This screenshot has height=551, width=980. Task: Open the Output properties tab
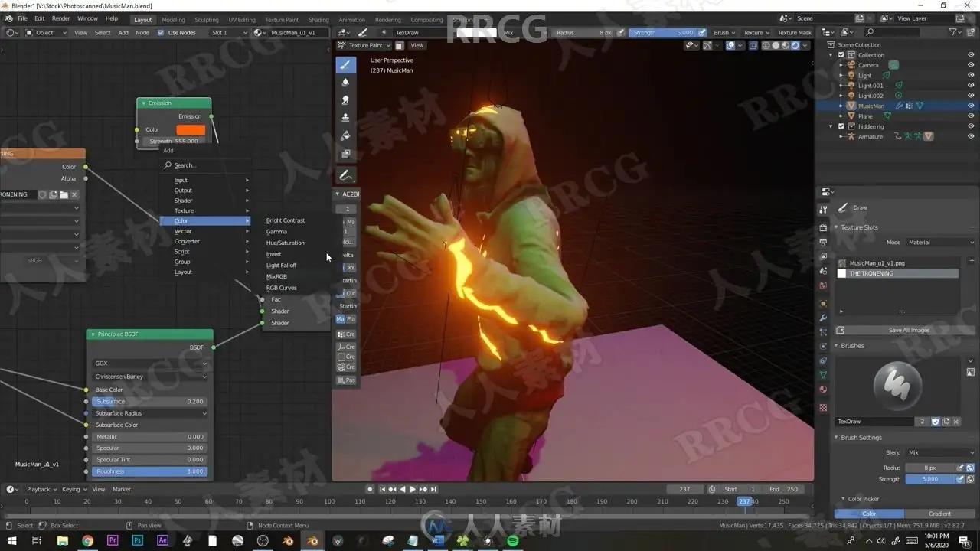[x=823, y=242]
